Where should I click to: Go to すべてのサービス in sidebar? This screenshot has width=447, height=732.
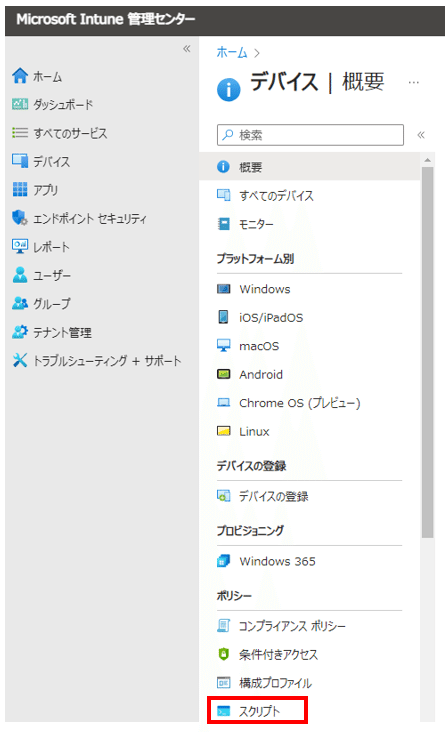point(70,133)
